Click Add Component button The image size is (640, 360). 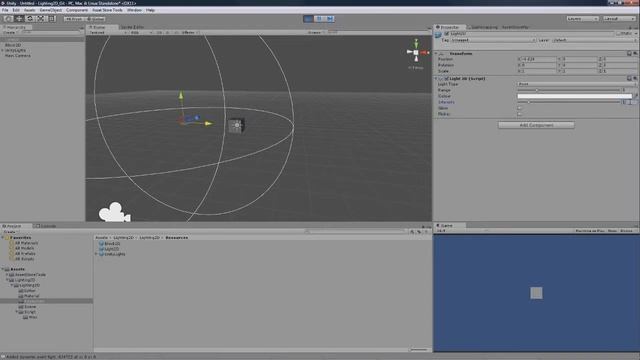tap(536, 125)
